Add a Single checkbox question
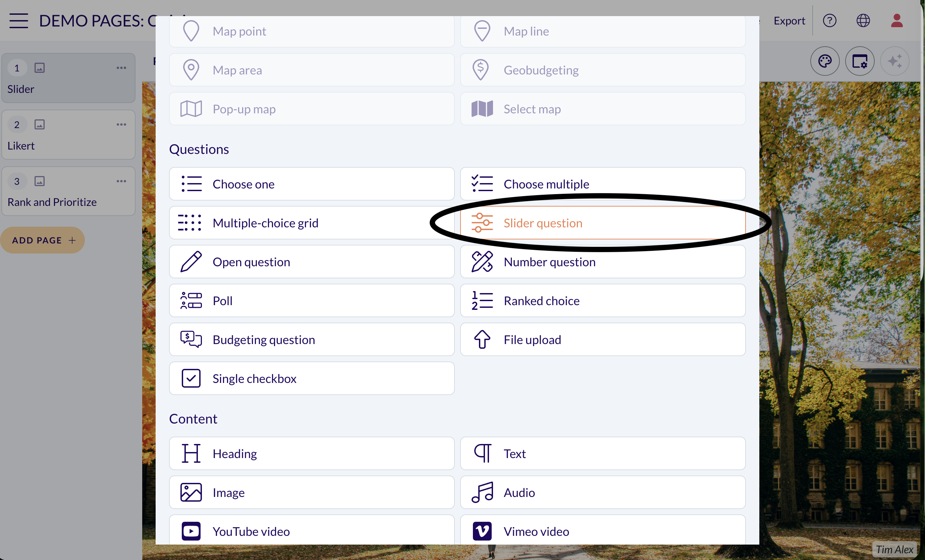This screenshot has height=560, width=925. pos(312,378)
